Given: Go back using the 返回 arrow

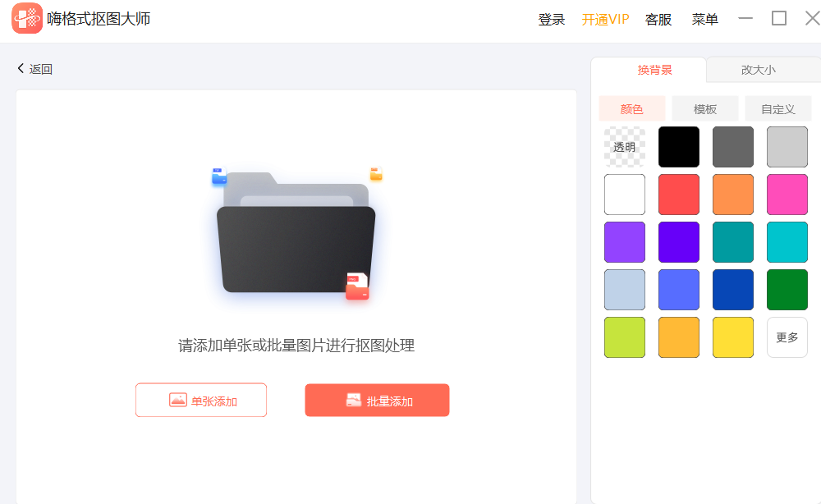Looking at the screenshot, I should (x=35, y=69).
